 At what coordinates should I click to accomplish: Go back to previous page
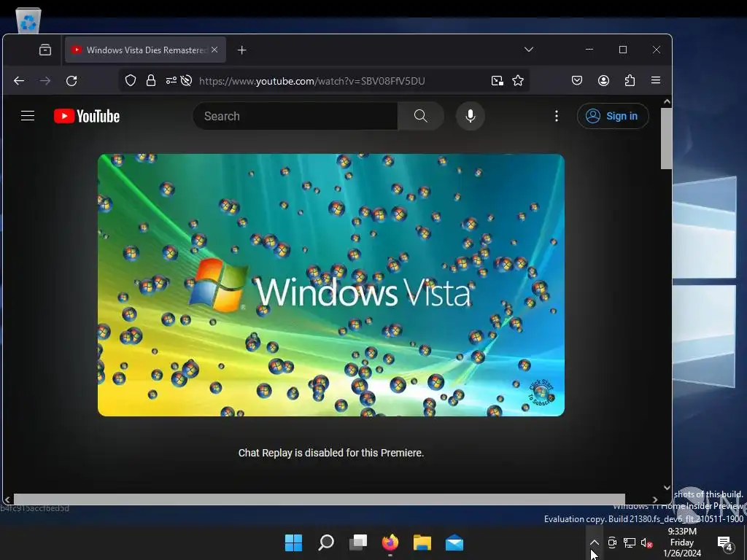(19, 81)
